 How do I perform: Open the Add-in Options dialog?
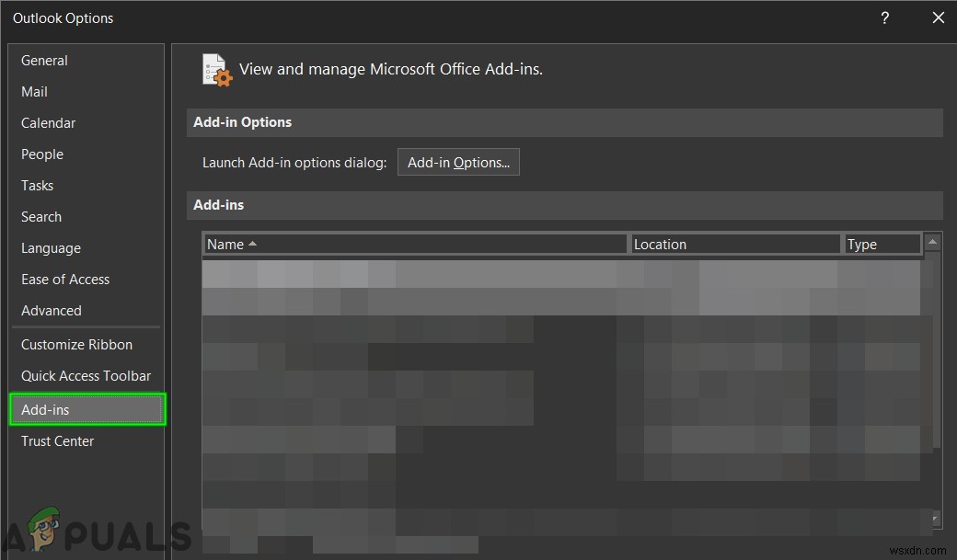coord(458,162)
